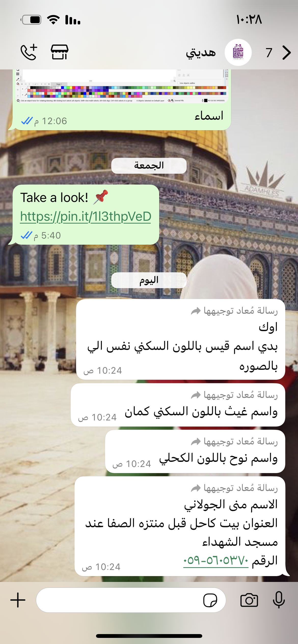The width and height of the screenshot is (298, 644).
Task: Tap forwarded arrow on نوح message
Action: (196, 442)
